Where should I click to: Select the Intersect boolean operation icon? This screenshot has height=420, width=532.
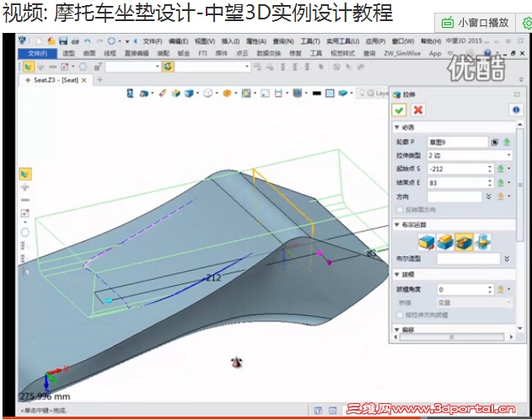coord(482,242)
